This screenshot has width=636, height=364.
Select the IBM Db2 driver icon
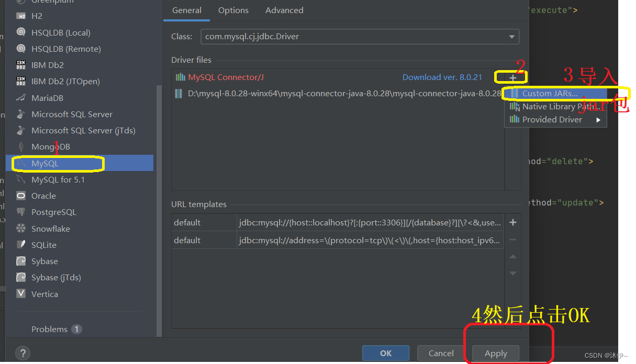point(21,65)
